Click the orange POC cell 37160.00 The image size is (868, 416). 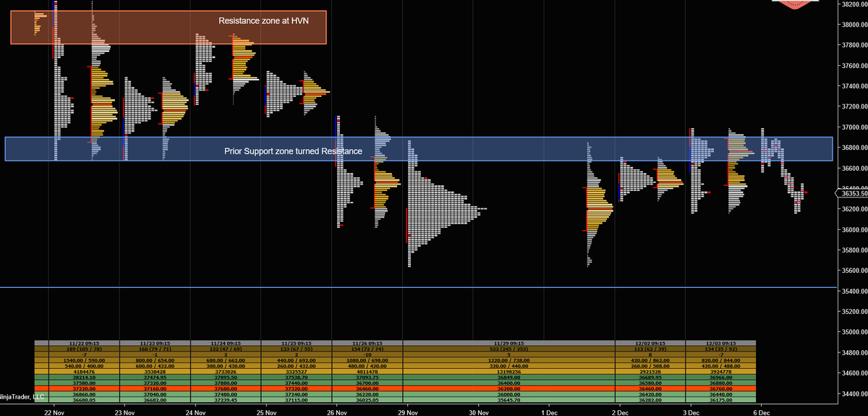coord(153,389)
